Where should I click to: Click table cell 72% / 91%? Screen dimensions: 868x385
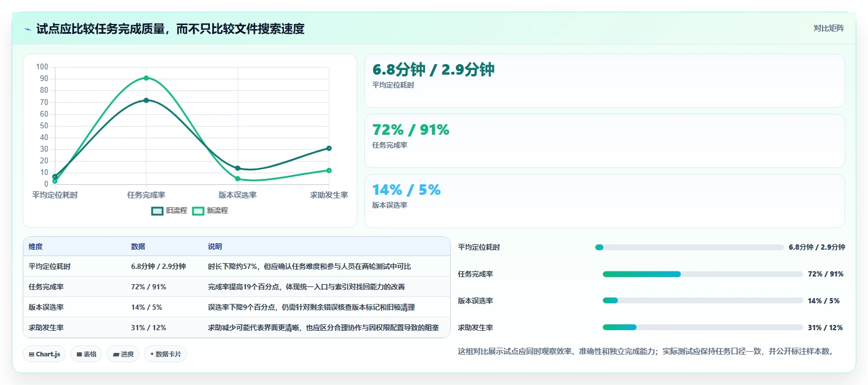tap(149, 287)
